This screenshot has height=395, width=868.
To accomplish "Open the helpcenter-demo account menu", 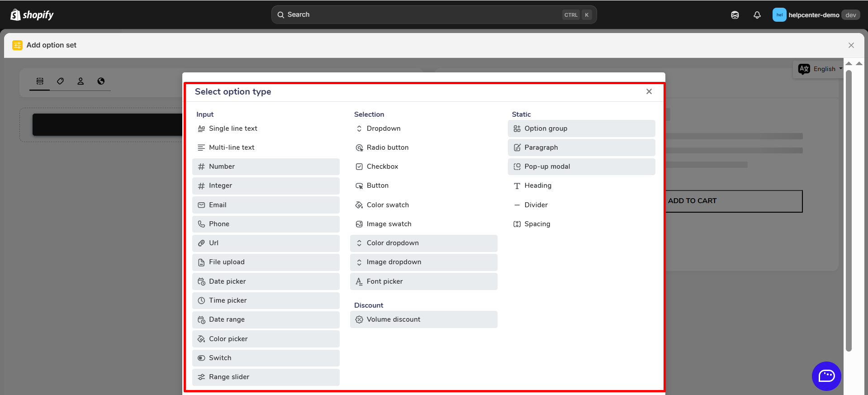I will (x=816, y=15).
